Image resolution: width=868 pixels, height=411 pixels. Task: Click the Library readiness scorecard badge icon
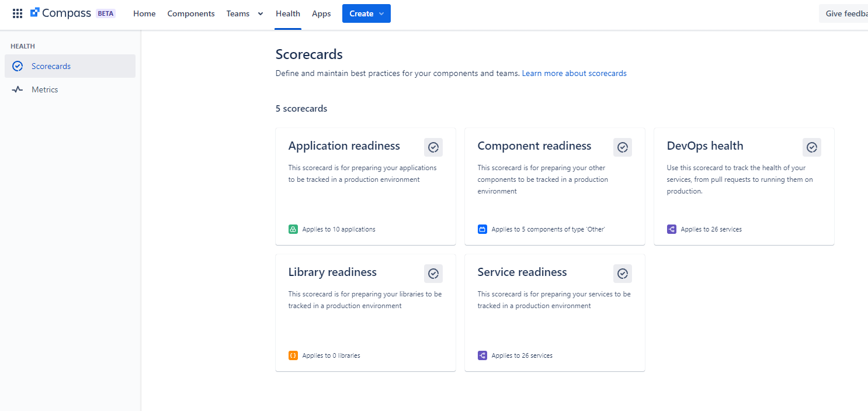[433, 274]
